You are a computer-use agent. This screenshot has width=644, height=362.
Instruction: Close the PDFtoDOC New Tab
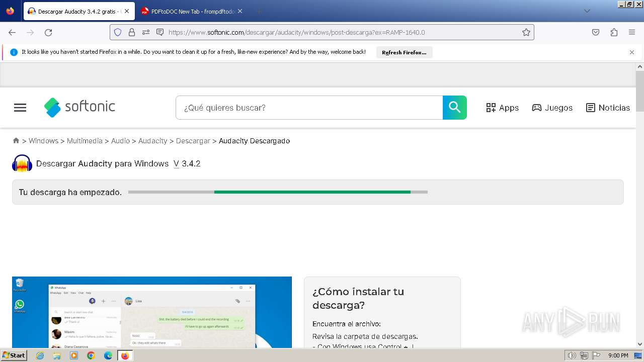240,11
